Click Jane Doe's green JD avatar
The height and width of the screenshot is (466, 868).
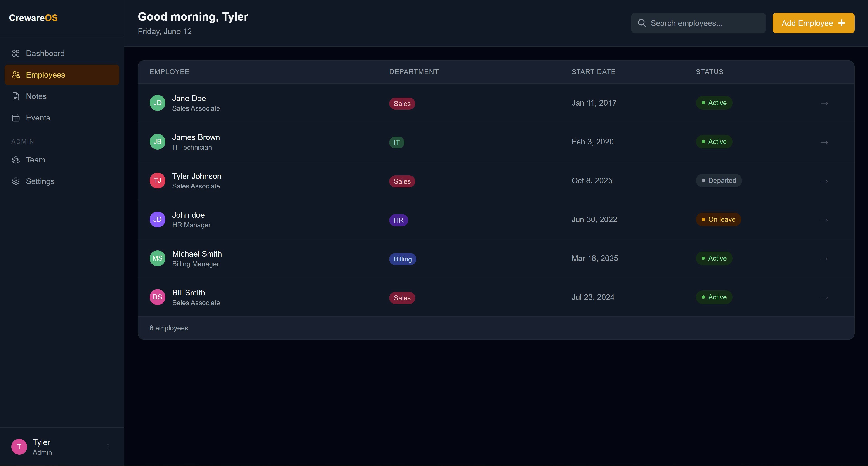point(157,103)
